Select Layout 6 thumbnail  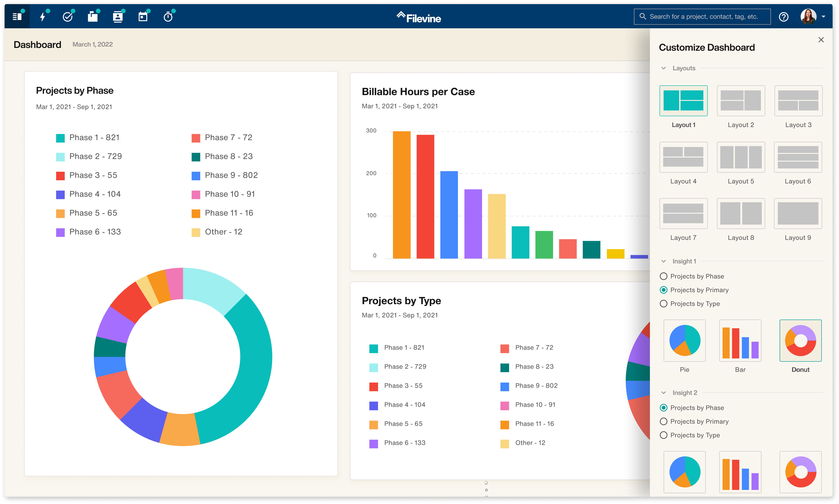tap(798, 157)
